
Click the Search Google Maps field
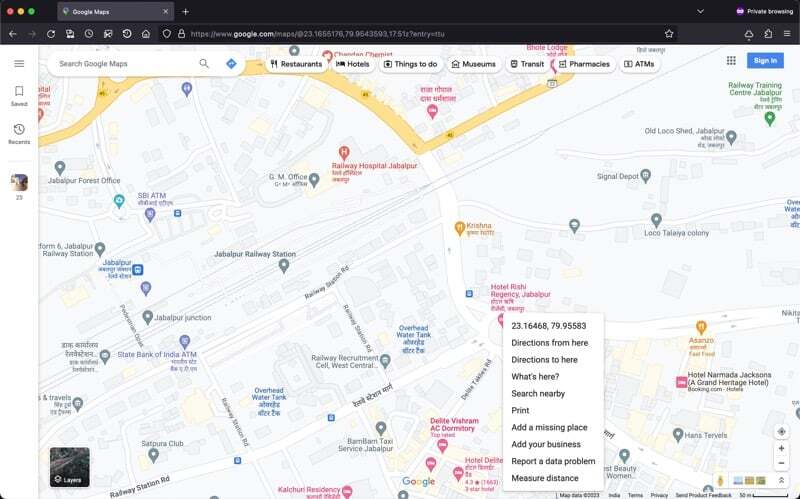(125, 64)
